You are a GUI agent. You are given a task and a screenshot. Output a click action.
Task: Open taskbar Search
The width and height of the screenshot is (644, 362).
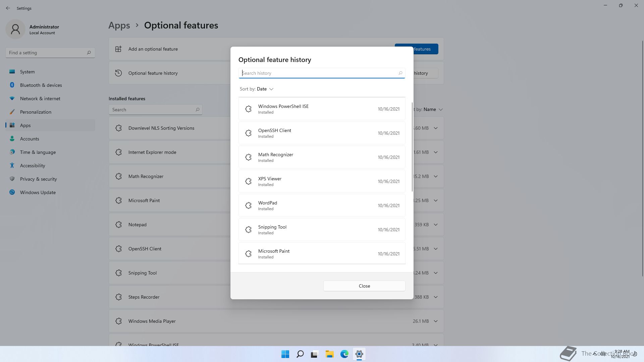pos(300,354)
